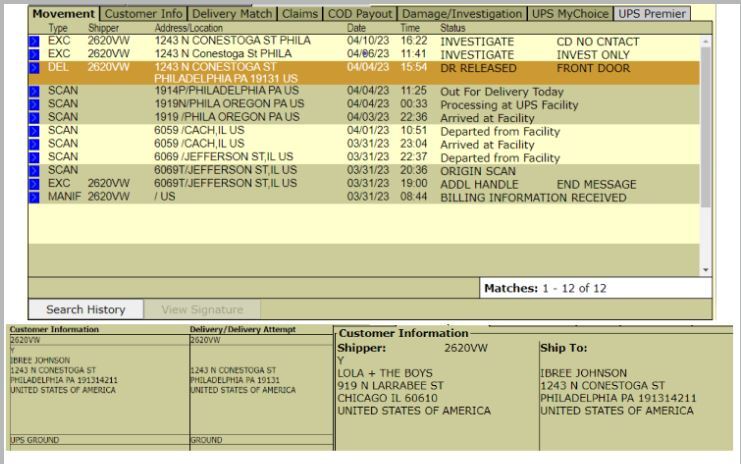Click arrow icon for ORIGIN SCAN row
The width and height of the screenshot is (741, 464).
[34, 171]
